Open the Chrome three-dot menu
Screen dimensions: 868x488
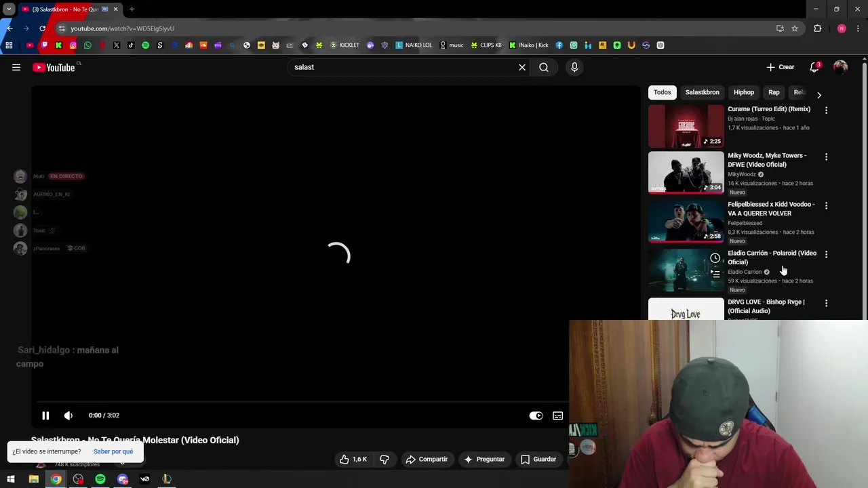tap(858, 28)
